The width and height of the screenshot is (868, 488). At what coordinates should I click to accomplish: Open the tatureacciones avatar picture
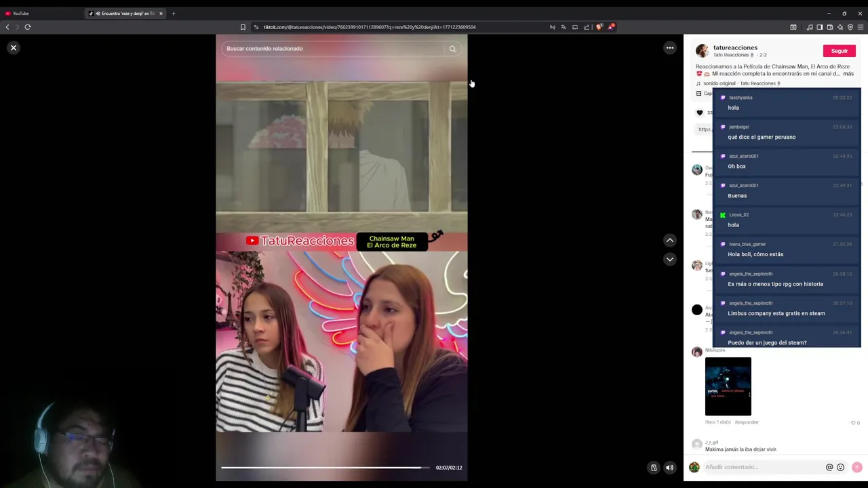click(702, 51)
